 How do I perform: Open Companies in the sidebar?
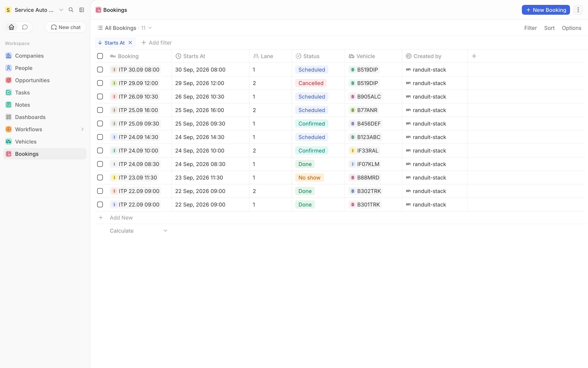click(x=45, y=56)
